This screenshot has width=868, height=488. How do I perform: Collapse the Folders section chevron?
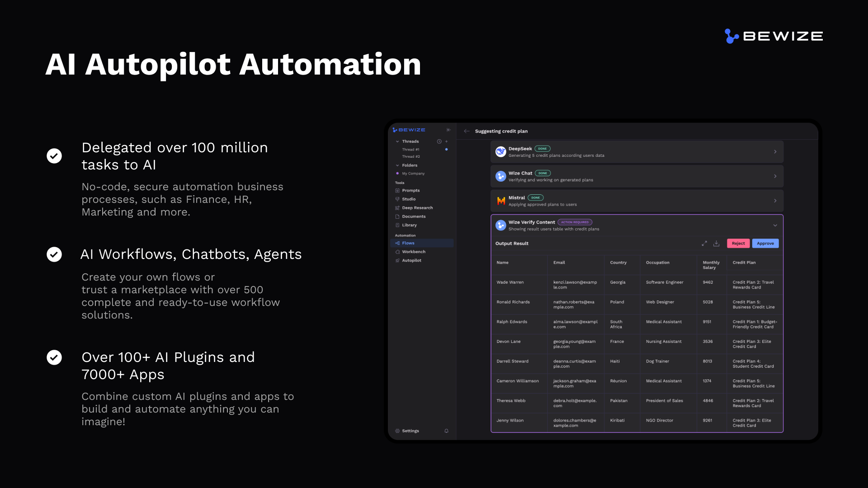(x=397, y=165)
